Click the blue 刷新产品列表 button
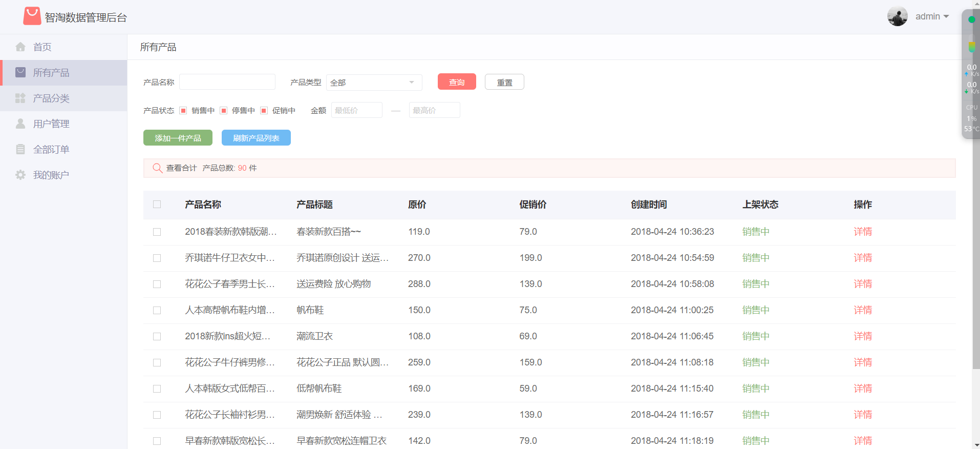Viewport: 980px width, 449px height. tap(256, 138)
